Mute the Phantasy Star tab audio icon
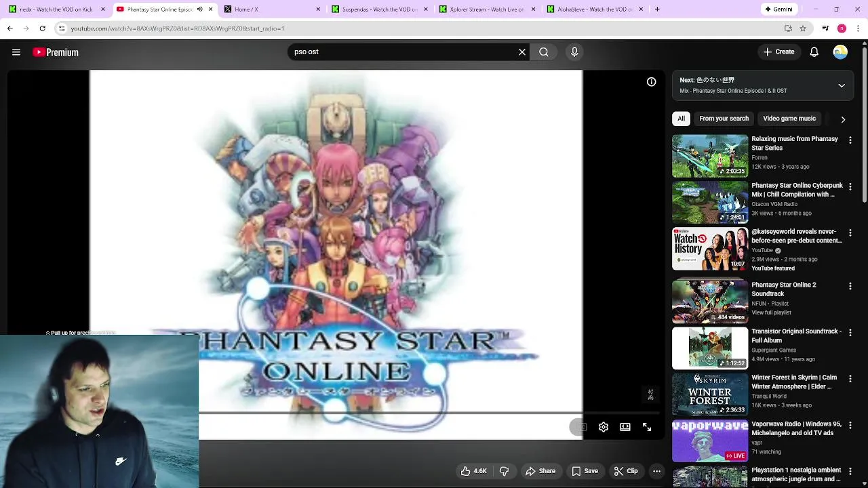The image size is (868, 488). (x=199, y=9)
